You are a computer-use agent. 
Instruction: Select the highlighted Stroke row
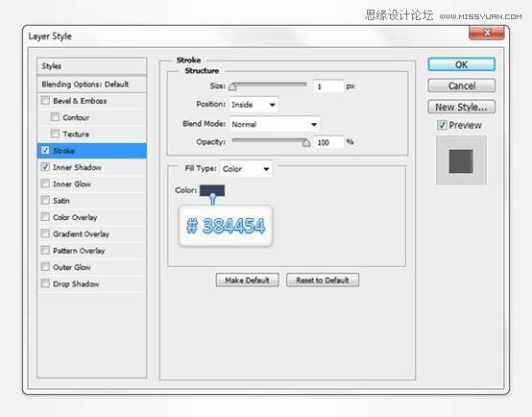91,151
